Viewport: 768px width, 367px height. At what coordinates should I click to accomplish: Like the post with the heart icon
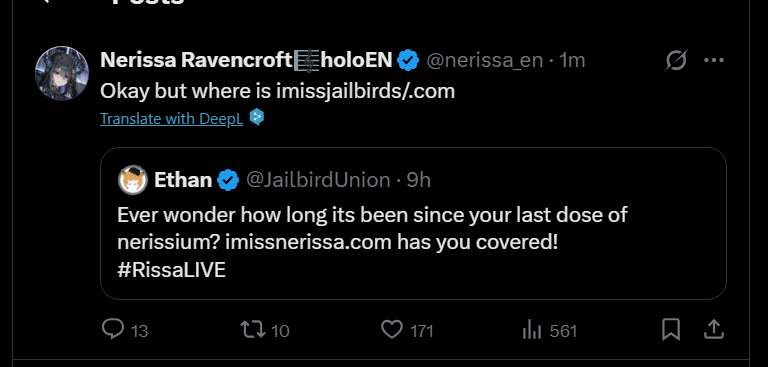point(392,330)
